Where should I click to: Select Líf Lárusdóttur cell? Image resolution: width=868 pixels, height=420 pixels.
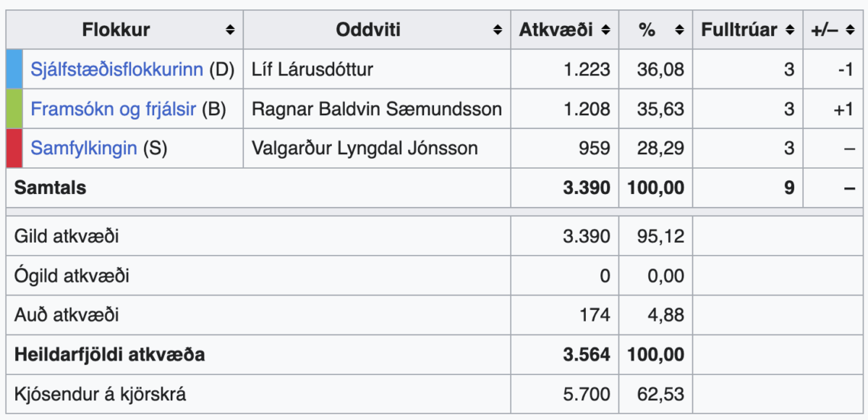[x=312, y=70]
